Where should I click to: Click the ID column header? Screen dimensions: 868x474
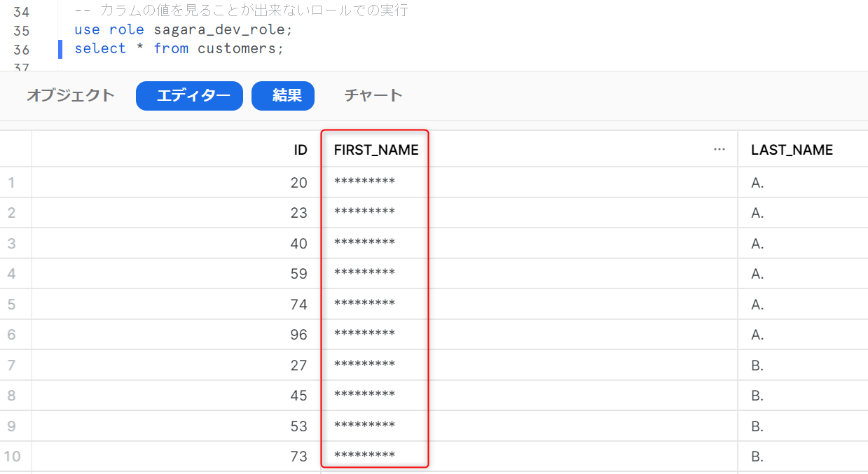[300, 148]
